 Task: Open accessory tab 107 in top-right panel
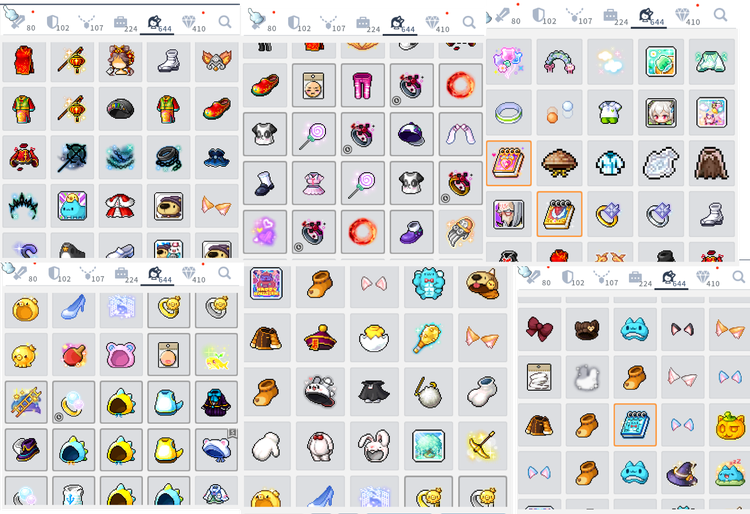point(579,17)
